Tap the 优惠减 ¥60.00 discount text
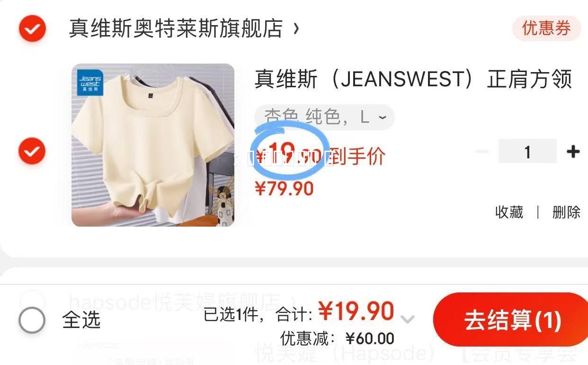Screen dimensions: 588x365 (x=337, y=338)
